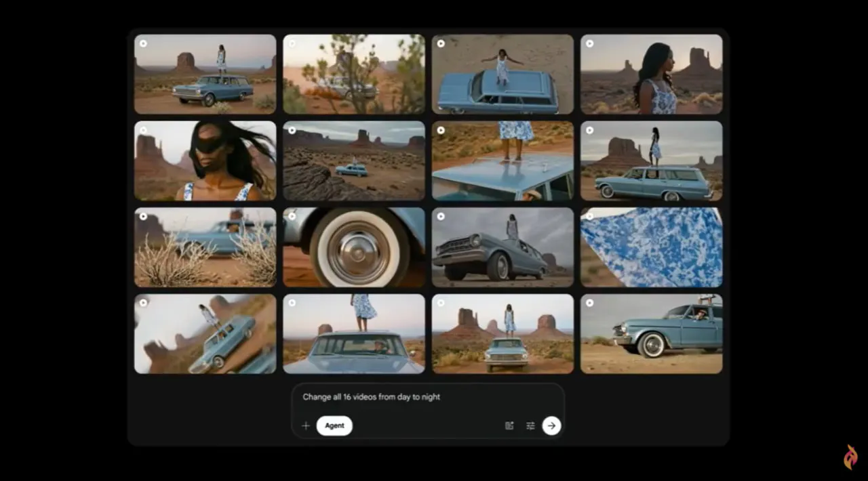The height and width of the screenshot is (481, 868).
Task: Open the front windshield video with driver visible
Action: [x=354, y=334]
